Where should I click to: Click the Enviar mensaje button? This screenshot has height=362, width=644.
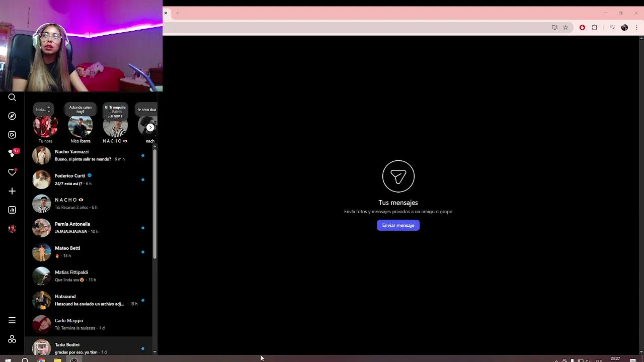(x=398, y=225)
